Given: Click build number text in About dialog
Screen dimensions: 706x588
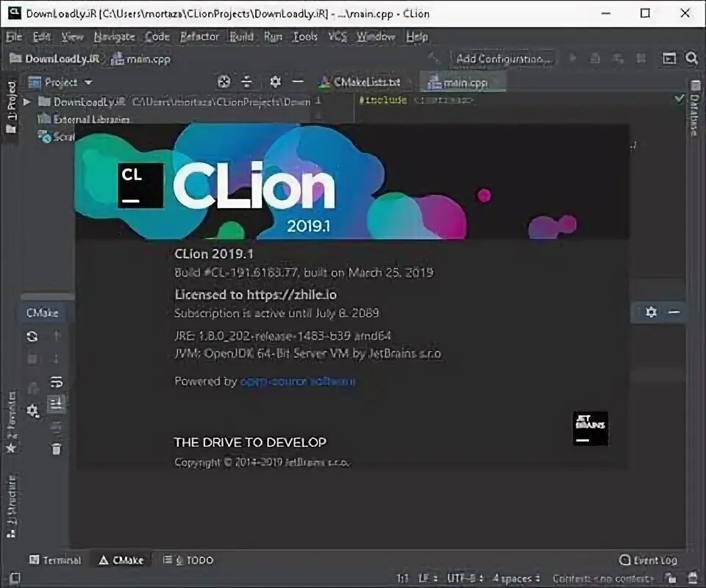Looking at the screenshot, I should tap(304, 273).
